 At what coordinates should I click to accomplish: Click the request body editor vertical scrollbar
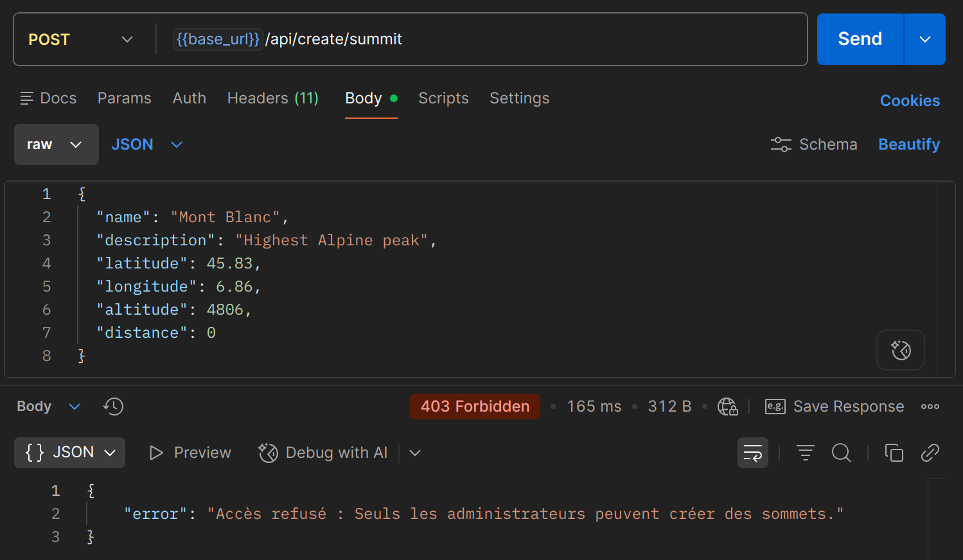(946, 279)
